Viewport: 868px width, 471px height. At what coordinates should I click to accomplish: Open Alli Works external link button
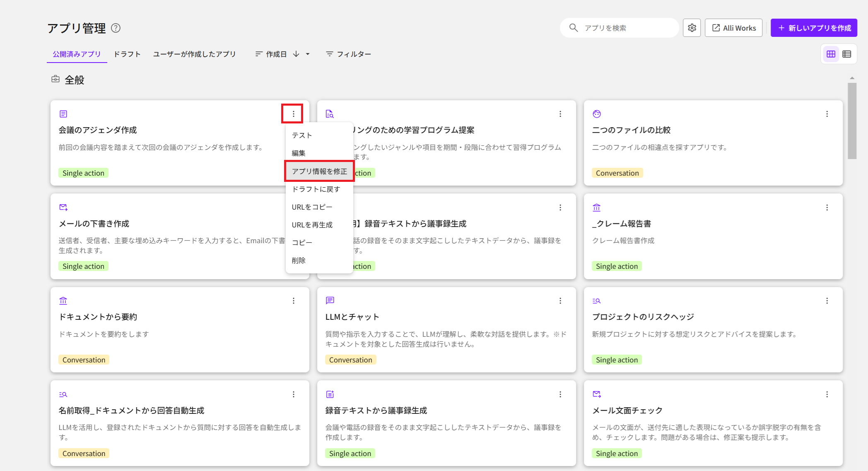[733, 28]
